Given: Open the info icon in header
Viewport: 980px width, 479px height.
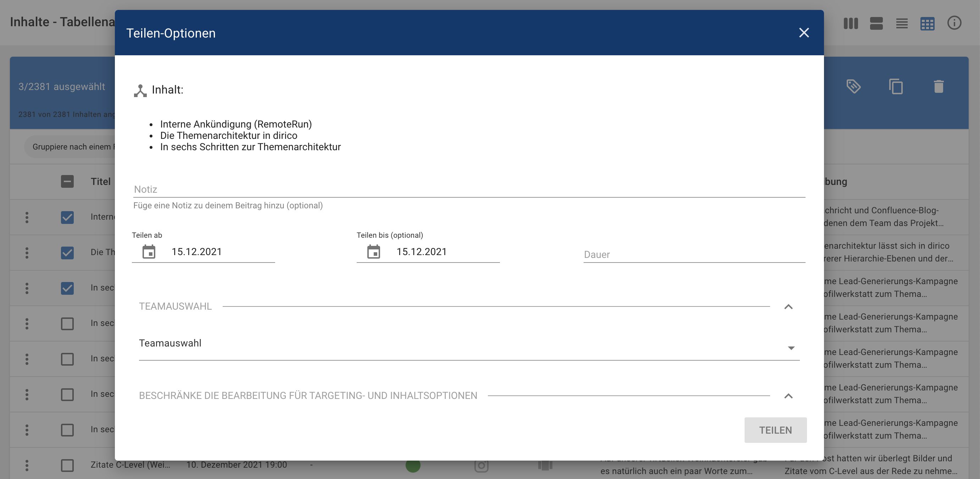Looking at the screenshot, I should (954, 23).
